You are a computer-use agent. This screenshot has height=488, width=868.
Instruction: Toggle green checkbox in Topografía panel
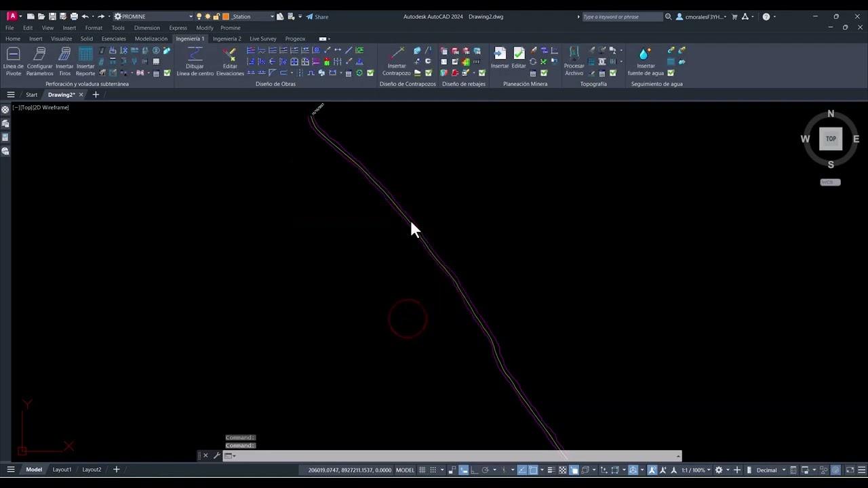tap(613, 73)
